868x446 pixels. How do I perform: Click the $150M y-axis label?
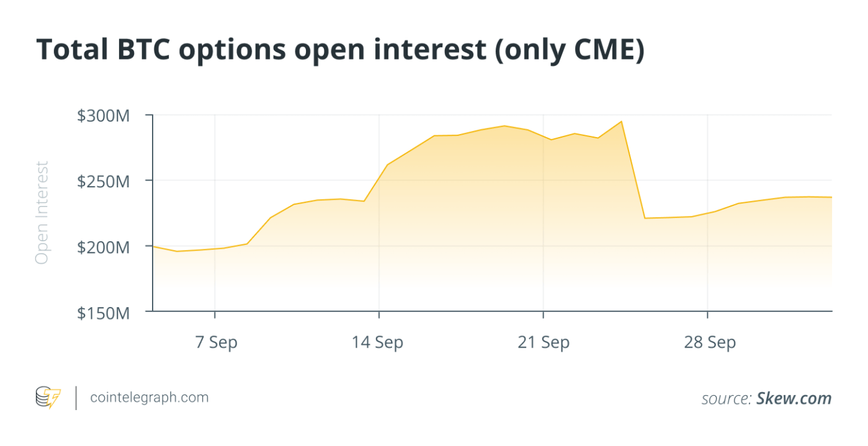click(103, 313)
